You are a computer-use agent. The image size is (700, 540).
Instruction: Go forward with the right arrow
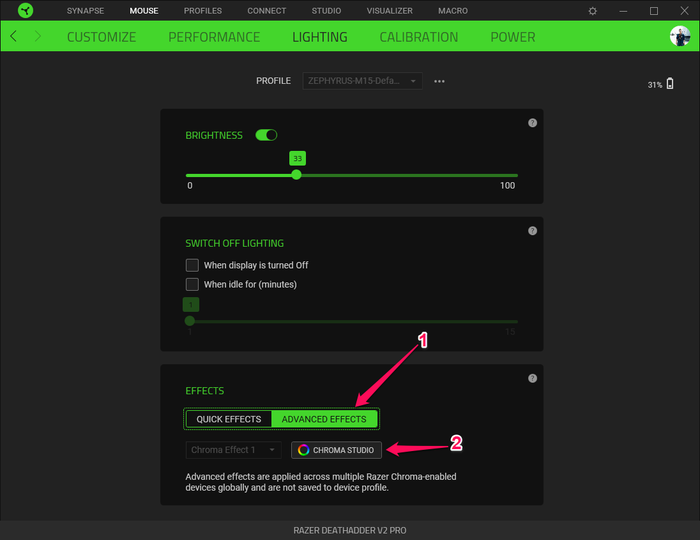[38, 36]
